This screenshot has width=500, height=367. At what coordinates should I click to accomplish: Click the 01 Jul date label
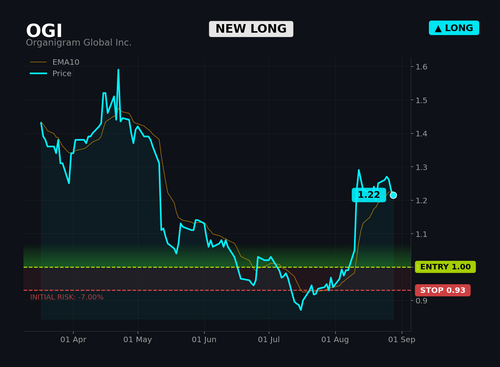[x=269, y=340]
